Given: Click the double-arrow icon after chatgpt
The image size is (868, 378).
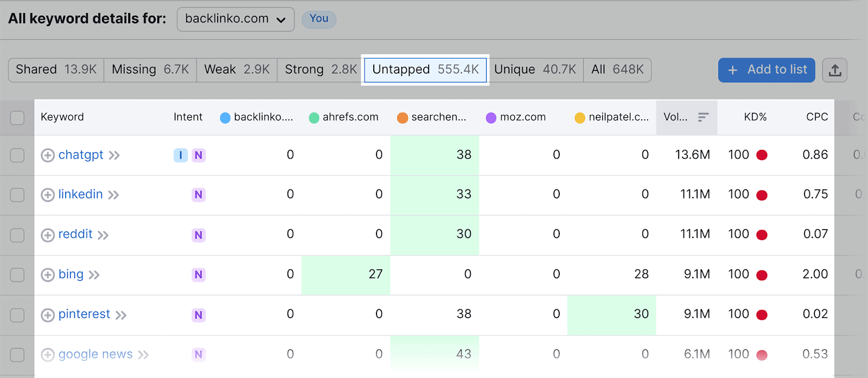Looking at the screenshot, I should [x=114, y=155].
